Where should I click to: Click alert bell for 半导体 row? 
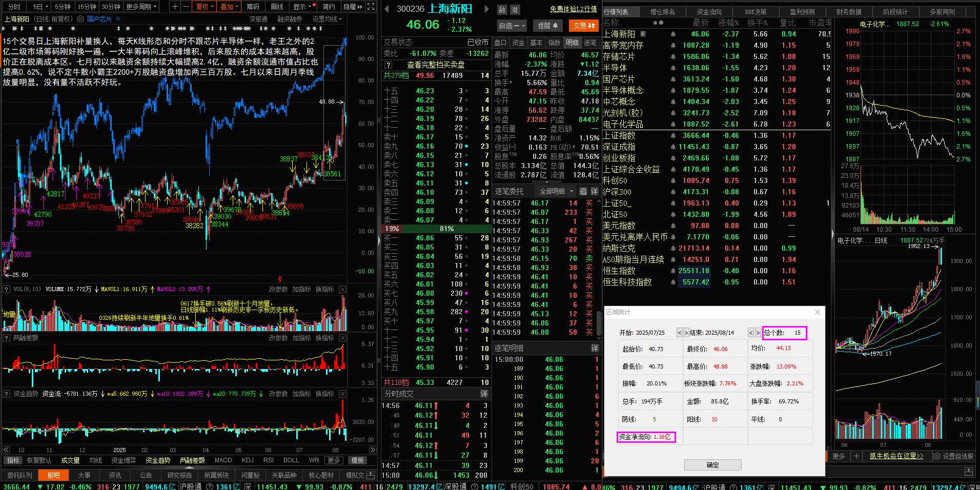click(x=673, y=68)
